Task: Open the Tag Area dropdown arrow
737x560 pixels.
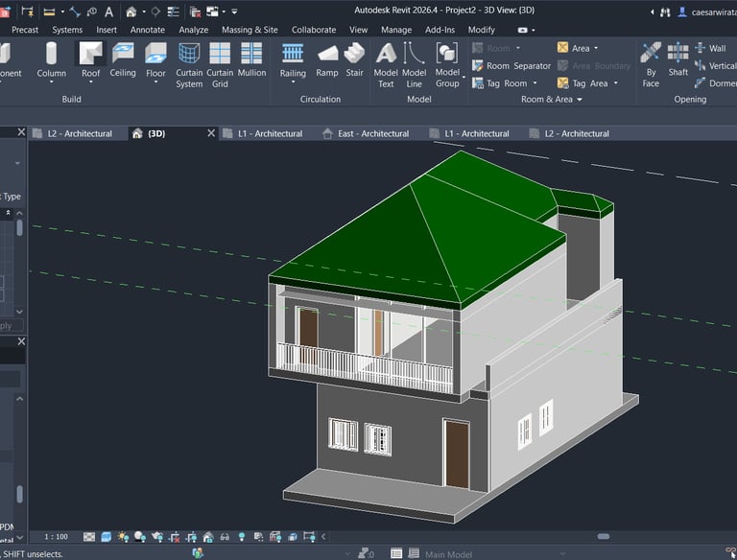Action: click(615, 83)
